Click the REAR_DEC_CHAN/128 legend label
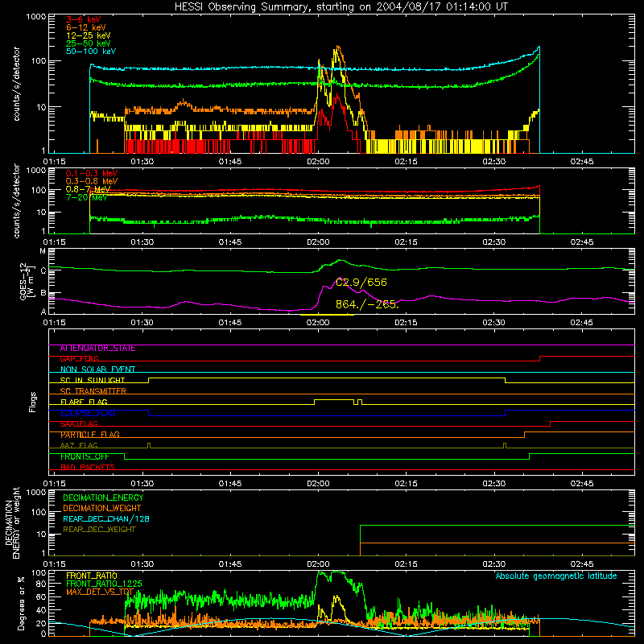This screenshot has width=644, height=644. click(x=106, y=518)
